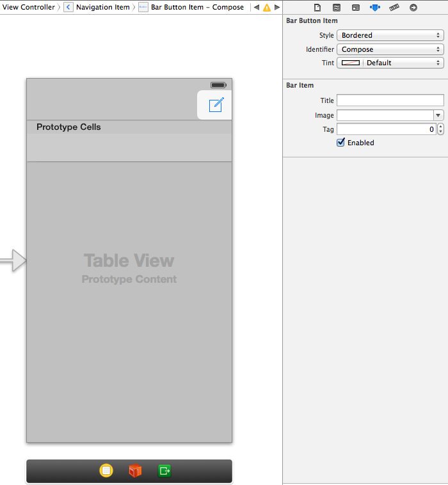Click the Navigation Item back chevron icon
The image size is (448, 485).
pos(68,7)
